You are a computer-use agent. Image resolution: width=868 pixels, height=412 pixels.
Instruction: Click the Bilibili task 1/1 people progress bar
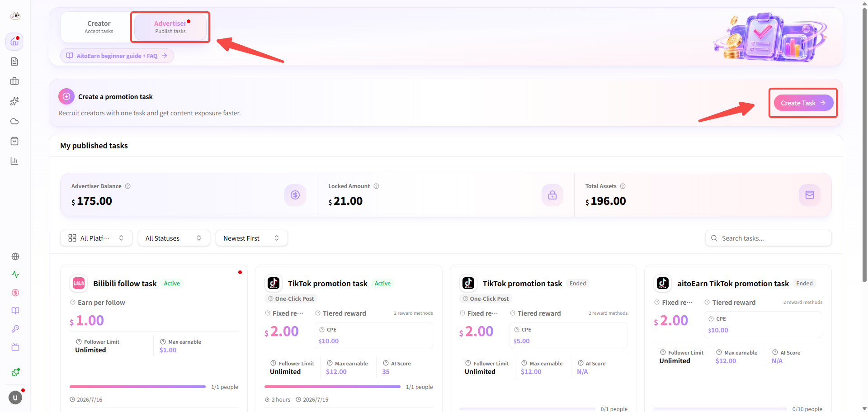(137, 387)
